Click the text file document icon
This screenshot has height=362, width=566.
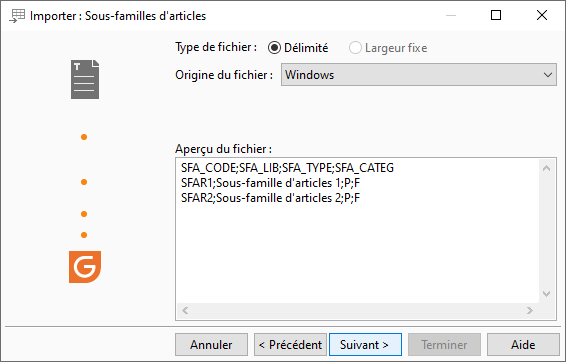(85, 79)
